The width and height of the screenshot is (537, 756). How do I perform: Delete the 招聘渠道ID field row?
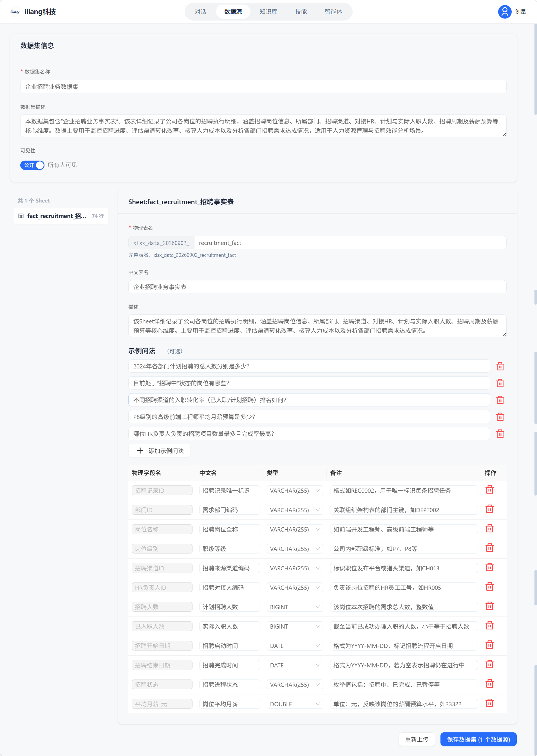[x=489, y=567]
